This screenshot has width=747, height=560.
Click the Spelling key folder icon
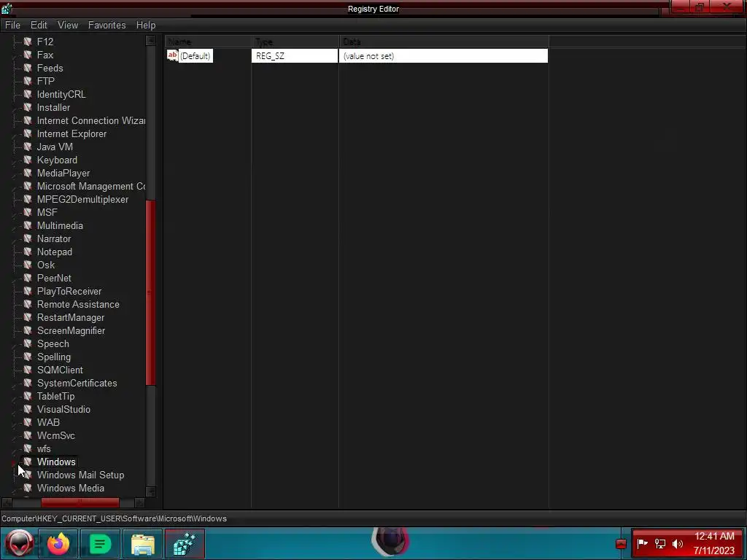(x=28, y=357)
